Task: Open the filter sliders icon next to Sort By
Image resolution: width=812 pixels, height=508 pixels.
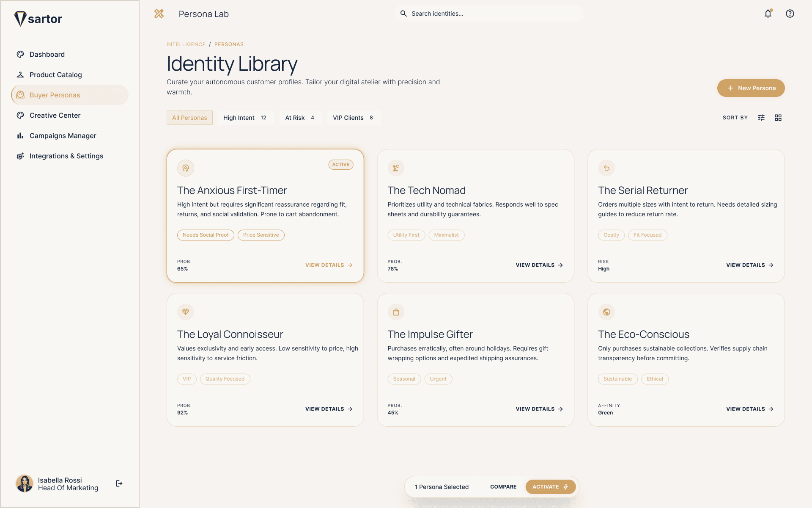Action: point(761,118)
